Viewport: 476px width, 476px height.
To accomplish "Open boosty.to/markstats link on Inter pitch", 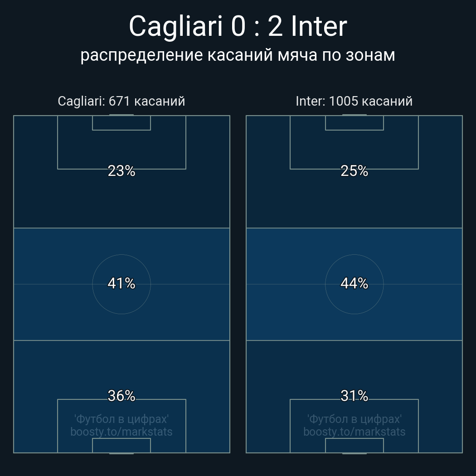I will (x=354, y=432).
